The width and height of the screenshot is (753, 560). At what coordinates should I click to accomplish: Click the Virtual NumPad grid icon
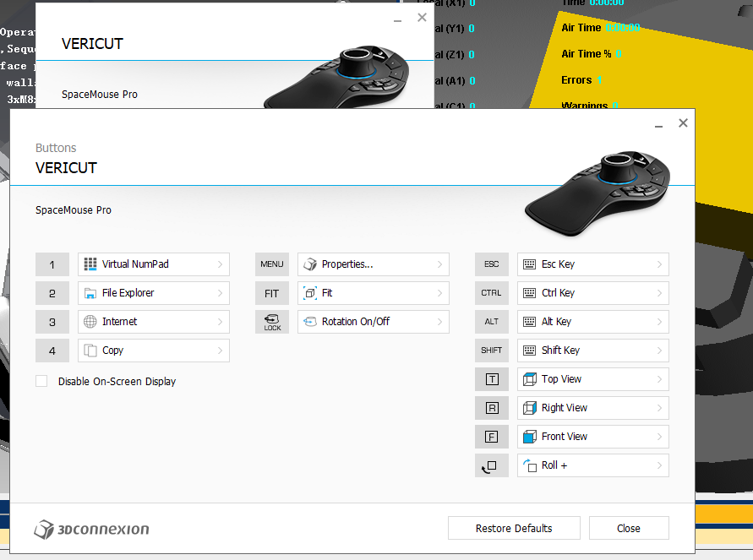point(90,264)
